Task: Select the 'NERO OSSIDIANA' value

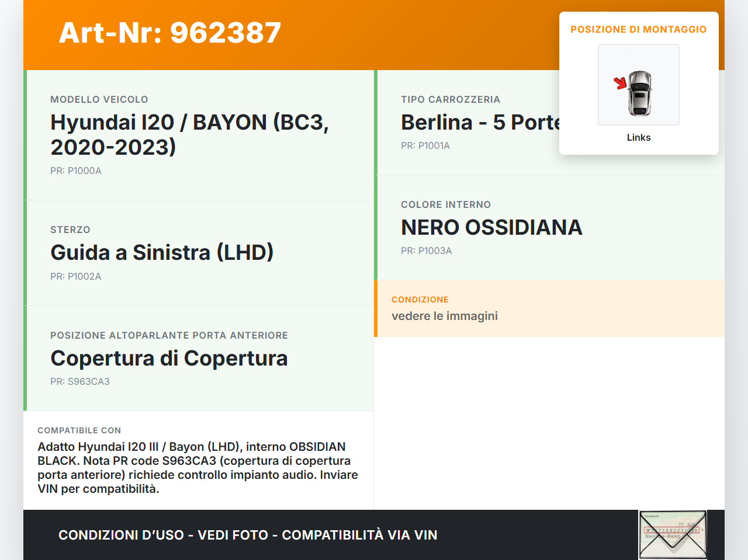Action: (x=491, y=227)
